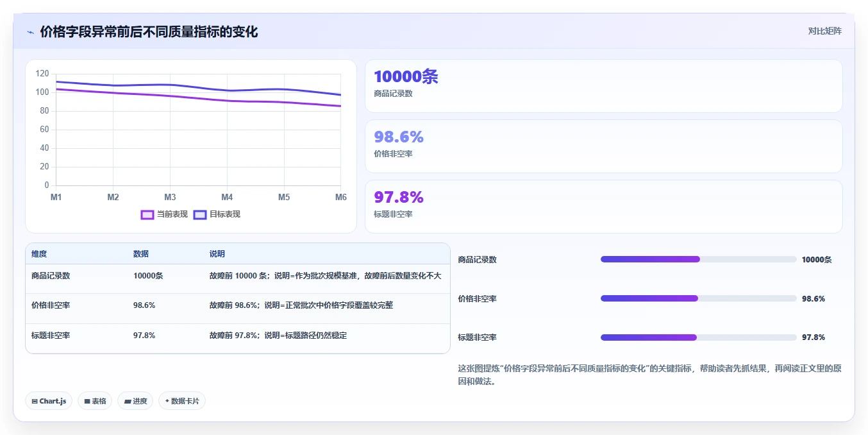Click table cell showing 97.8%
Viewport: 868px width, 435px height.
(x=144, y=335)
